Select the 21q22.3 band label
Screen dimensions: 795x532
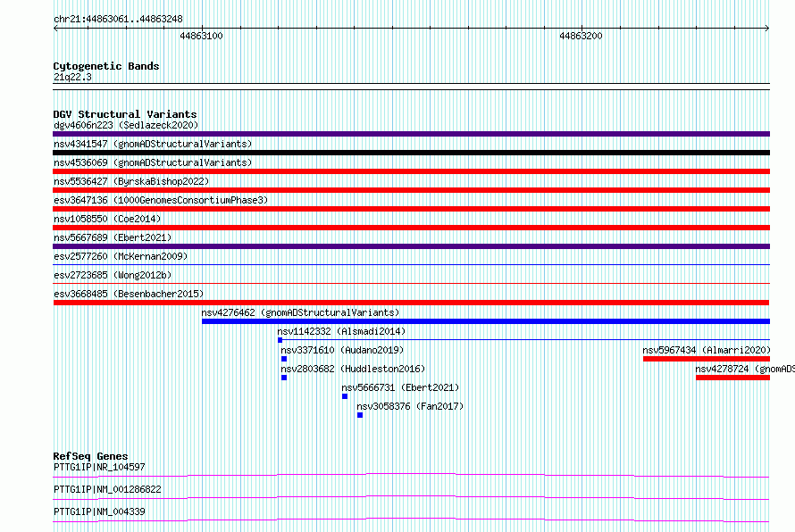point(72,77)
